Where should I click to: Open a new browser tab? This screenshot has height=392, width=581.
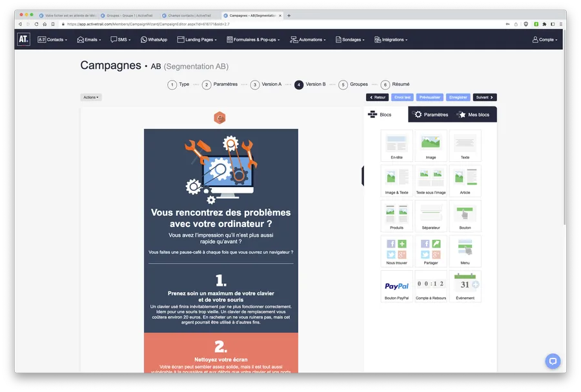pos(289,15)
